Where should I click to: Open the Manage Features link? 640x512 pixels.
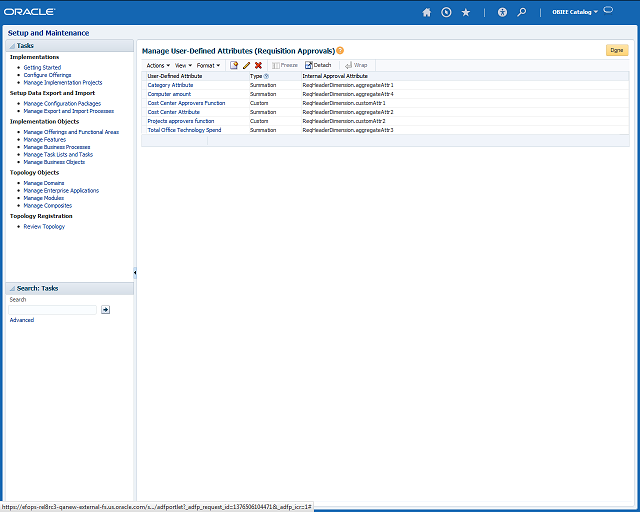pos(44,140)
